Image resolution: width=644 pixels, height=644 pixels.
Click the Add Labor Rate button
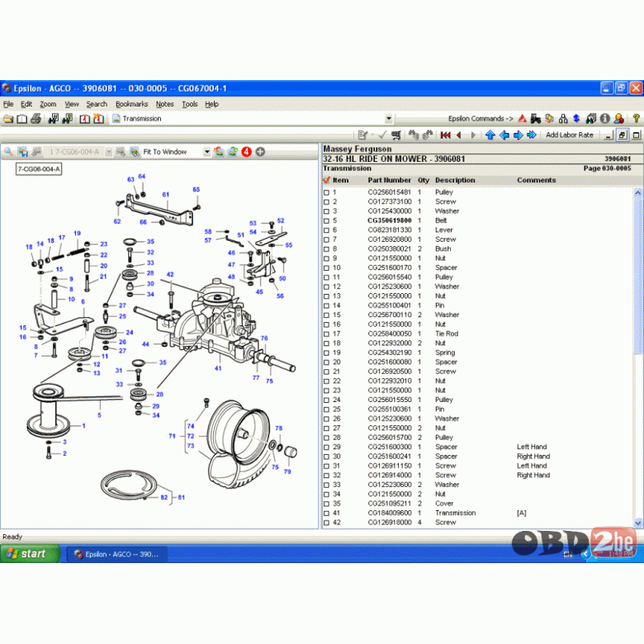tap(569, 135)
